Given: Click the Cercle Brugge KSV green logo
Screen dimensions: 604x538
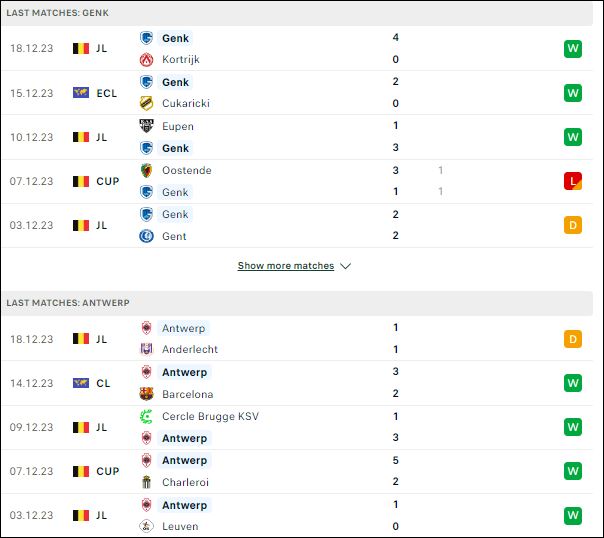Looking at the screenshot, I should [146, 416].
